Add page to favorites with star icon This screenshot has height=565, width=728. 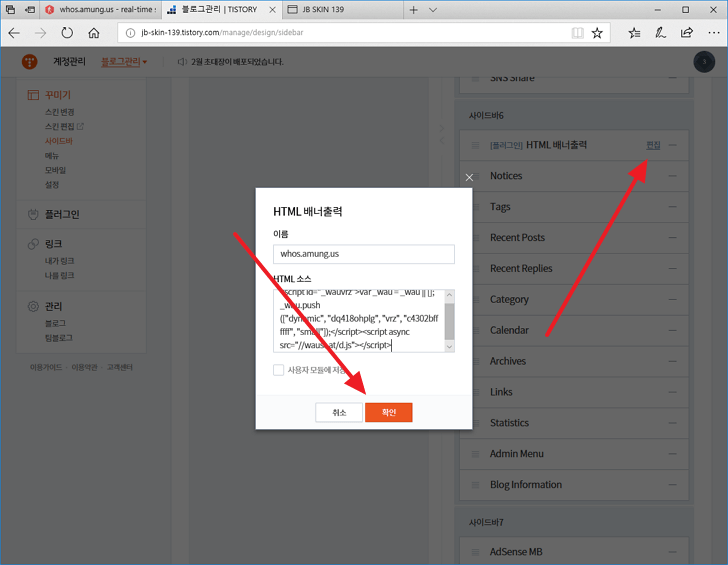pos(597,32)
